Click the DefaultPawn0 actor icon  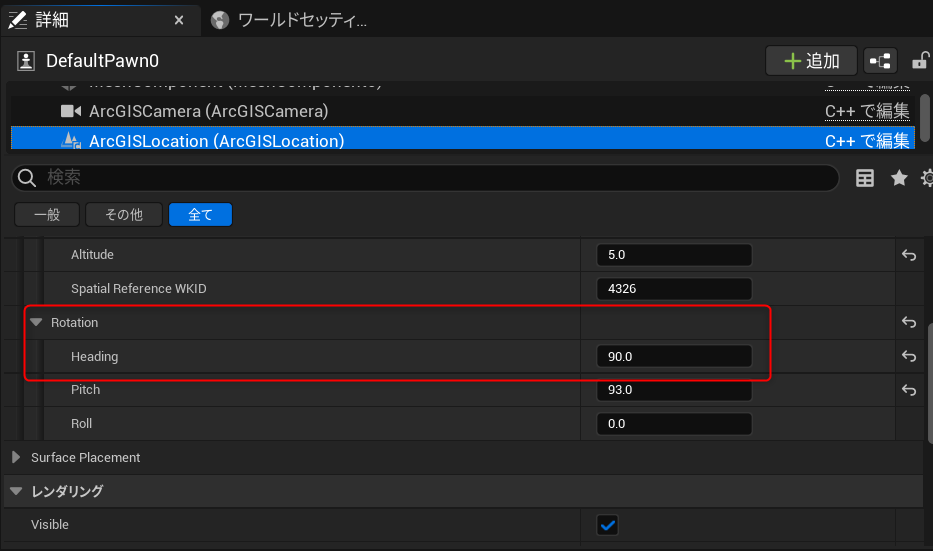coord(26,61)
